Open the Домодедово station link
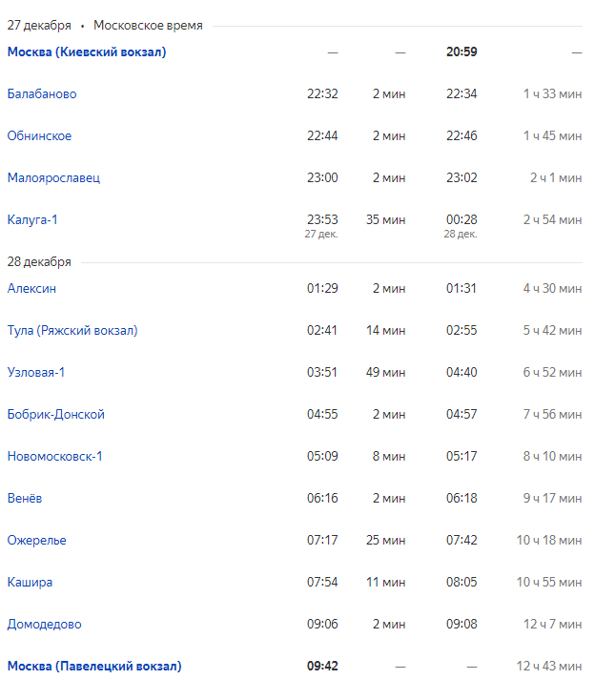 point(44,625)
